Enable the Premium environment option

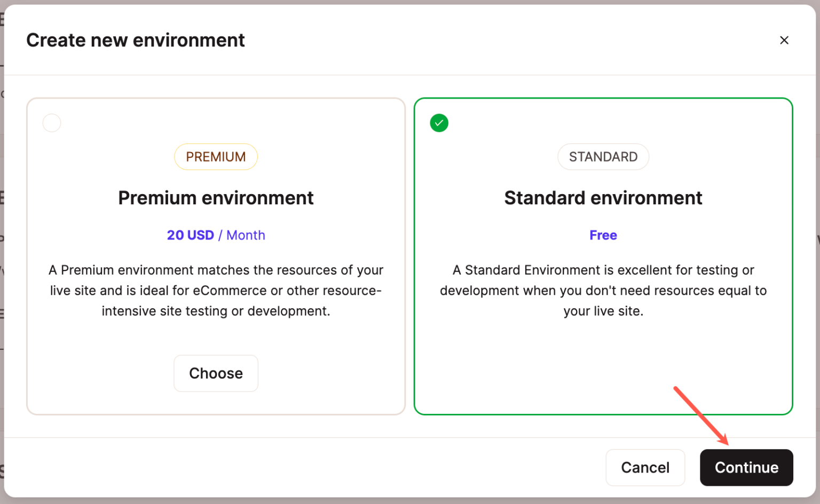click(x=216, y=373)
